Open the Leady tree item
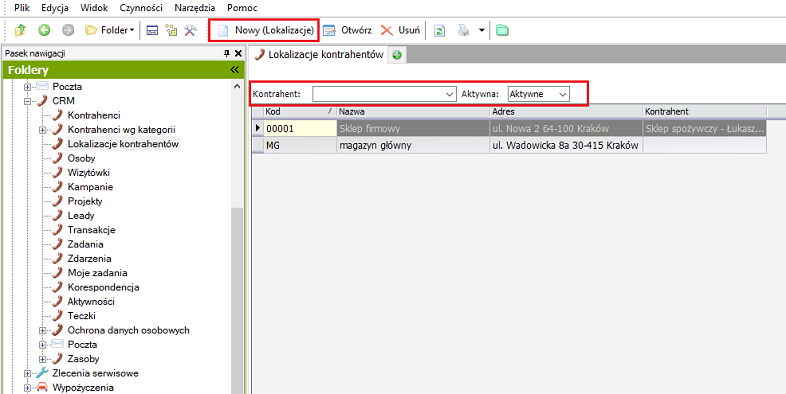 point(81,216)
